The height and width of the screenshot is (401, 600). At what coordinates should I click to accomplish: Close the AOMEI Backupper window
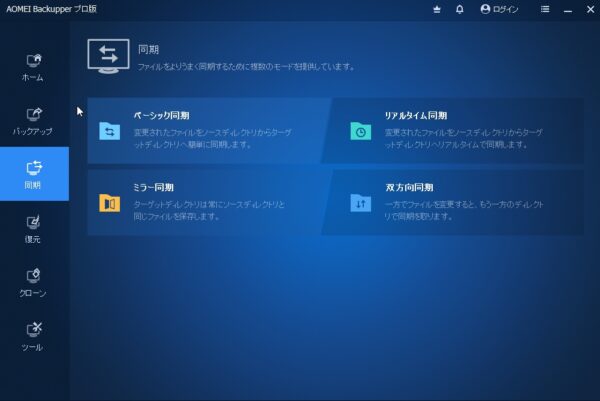click(x=590, y=9)
